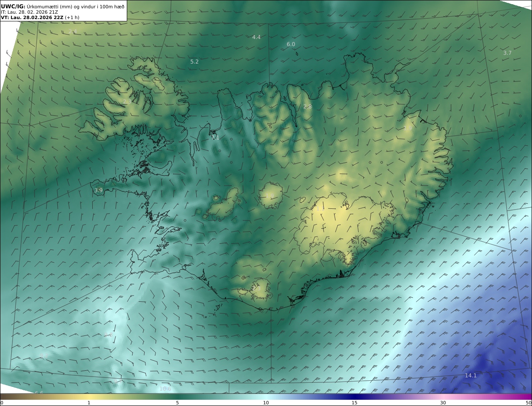This screenshot has width=532, height=406.
Task: Click the colorbar tick label 50
Action: (529, 403)
